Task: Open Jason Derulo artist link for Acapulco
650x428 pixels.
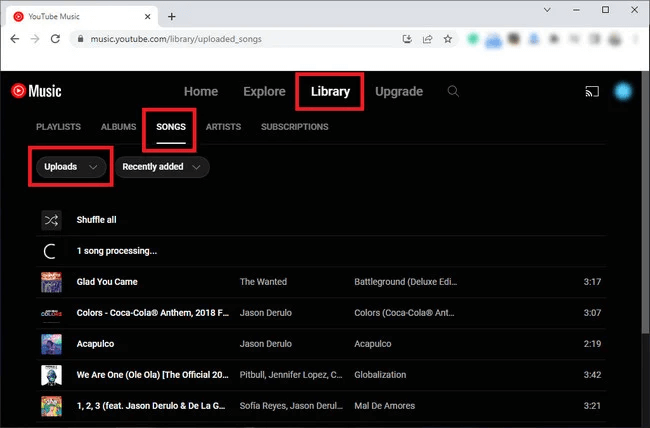Action: pyautogui.click(x=268, y=344)
